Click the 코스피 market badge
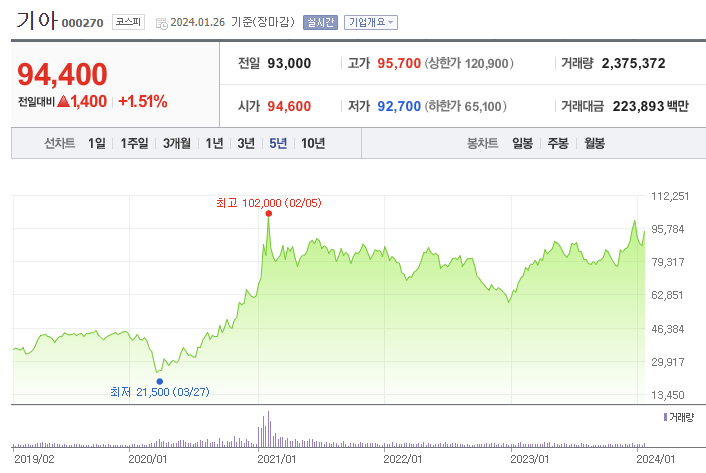Screen dimensions: 706x473 (x=128, y=22)
